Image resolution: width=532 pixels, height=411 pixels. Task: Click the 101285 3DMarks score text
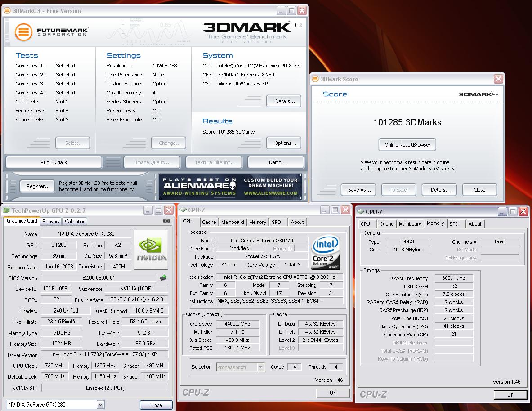(x=407, y=122)
